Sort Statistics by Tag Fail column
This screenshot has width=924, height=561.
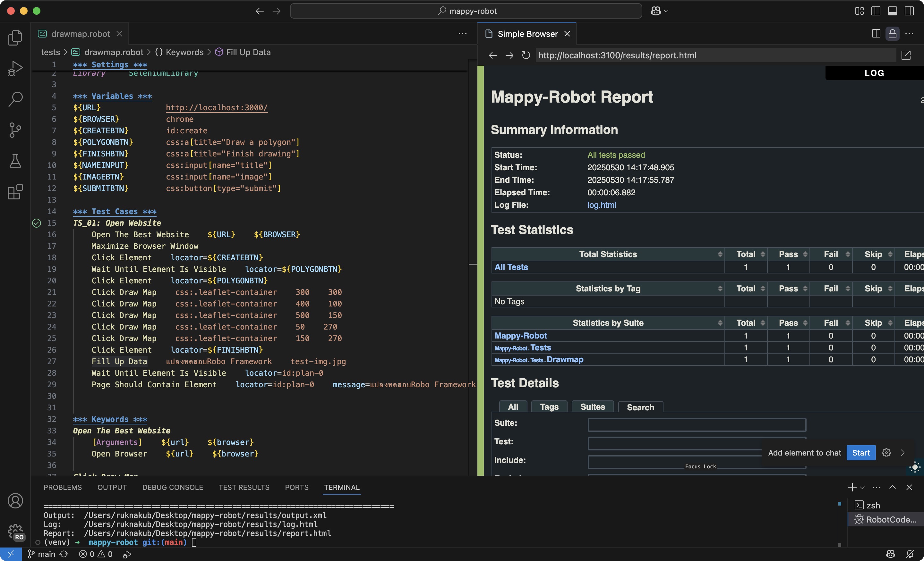831,289
